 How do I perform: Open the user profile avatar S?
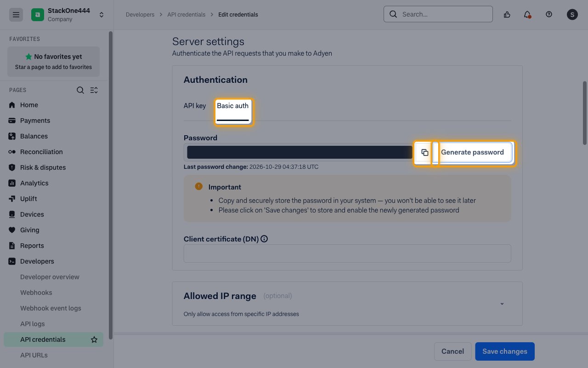click(572, 15)
